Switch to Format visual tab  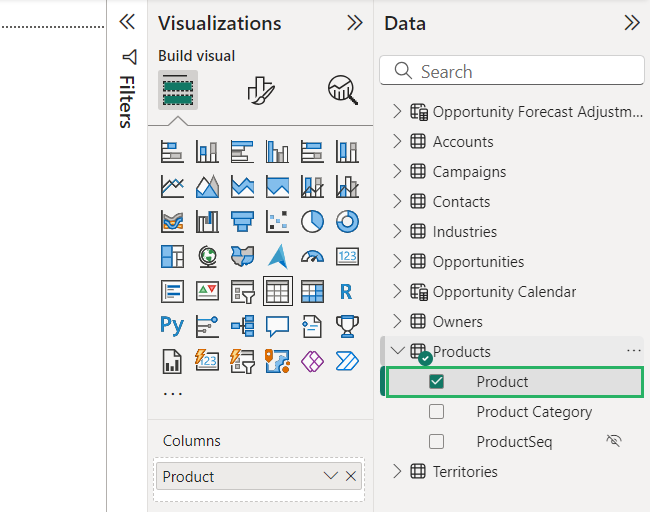(x=260, y=91)
